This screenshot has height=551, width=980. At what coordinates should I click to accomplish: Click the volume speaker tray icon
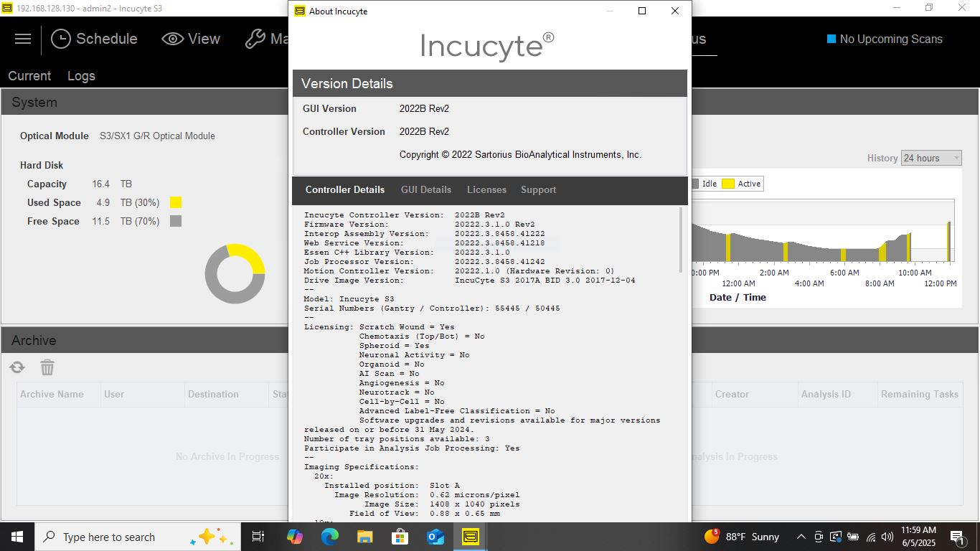point(887,537)
